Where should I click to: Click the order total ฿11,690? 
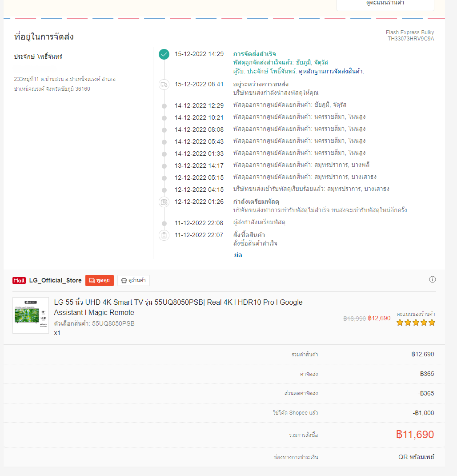[x=415, y=435]
